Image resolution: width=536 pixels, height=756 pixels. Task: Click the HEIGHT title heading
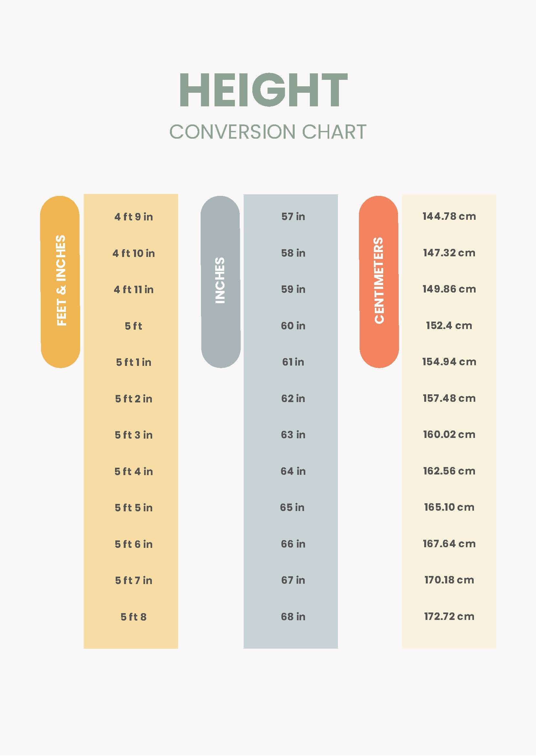(263, 90)
